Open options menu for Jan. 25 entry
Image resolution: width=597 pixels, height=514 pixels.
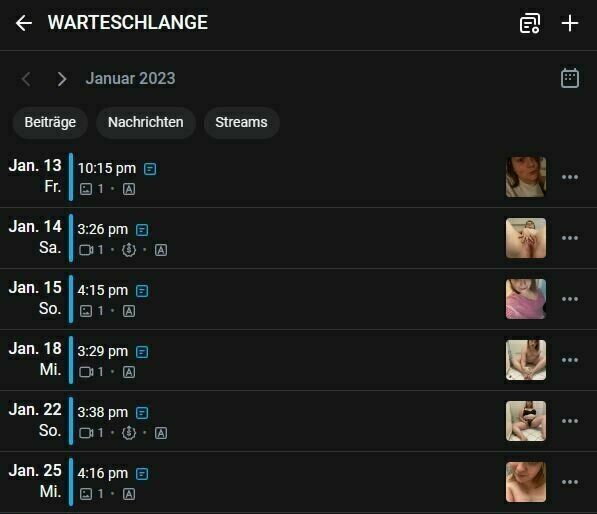pyautogui.click(x=570, y=482)
